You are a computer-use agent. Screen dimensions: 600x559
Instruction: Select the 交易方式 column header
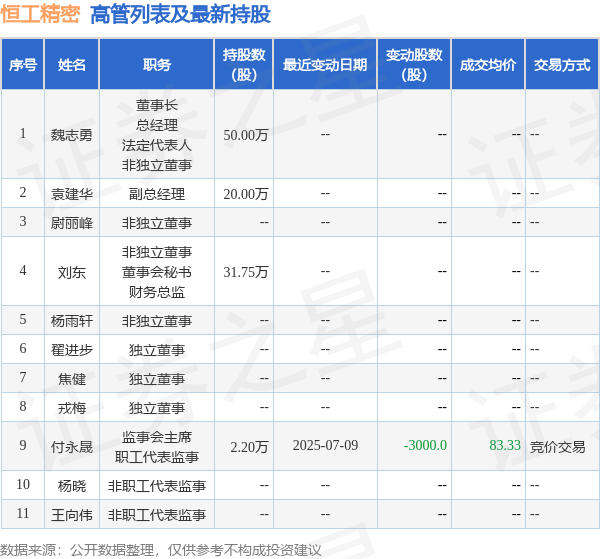coord(562,65)
